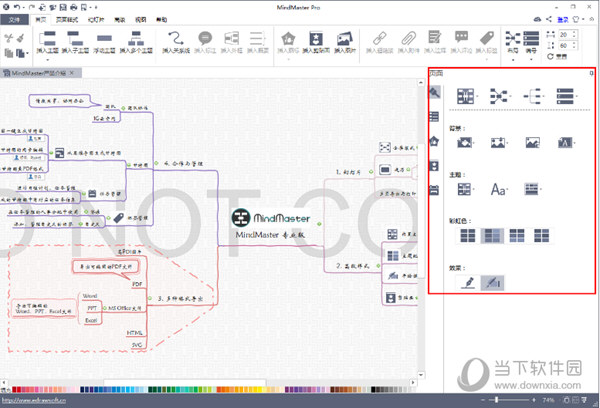Open first layout style dropdown in side panel

[x=467, y=96]
